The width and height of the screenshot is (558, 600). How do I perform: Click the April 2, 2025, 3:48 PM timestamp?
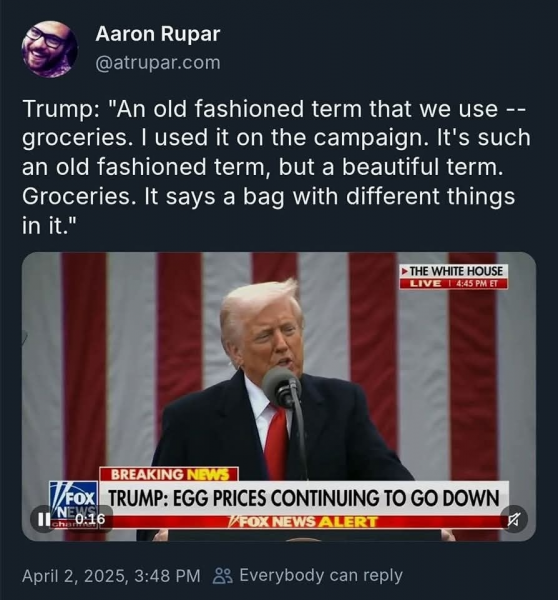click(111, 576)
